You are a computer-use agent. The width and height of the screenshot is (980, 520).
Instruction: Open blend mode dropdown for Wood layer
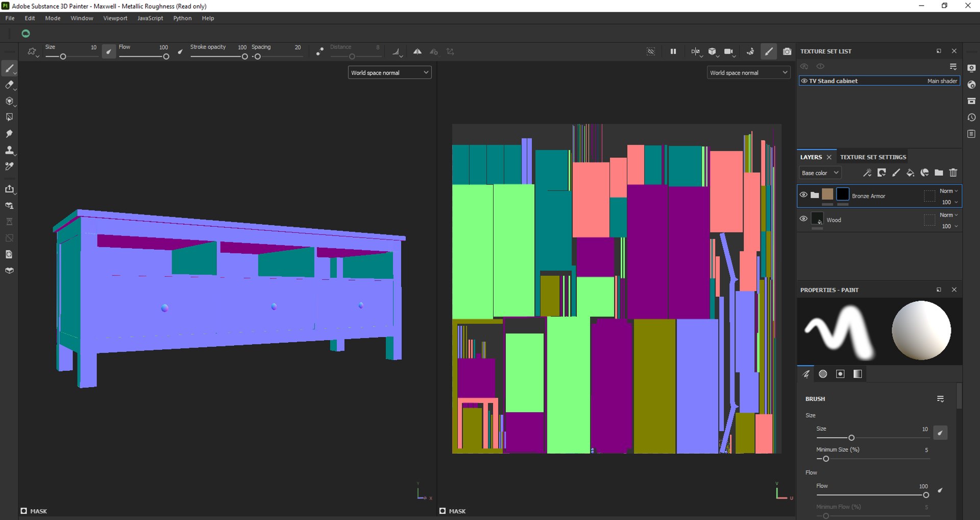pyautogui.click(x=948, y=215)
